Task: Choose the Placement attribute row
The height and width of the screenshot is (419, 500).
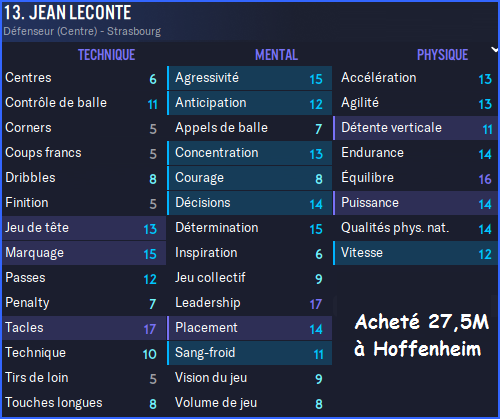Action: coord(250,328)
